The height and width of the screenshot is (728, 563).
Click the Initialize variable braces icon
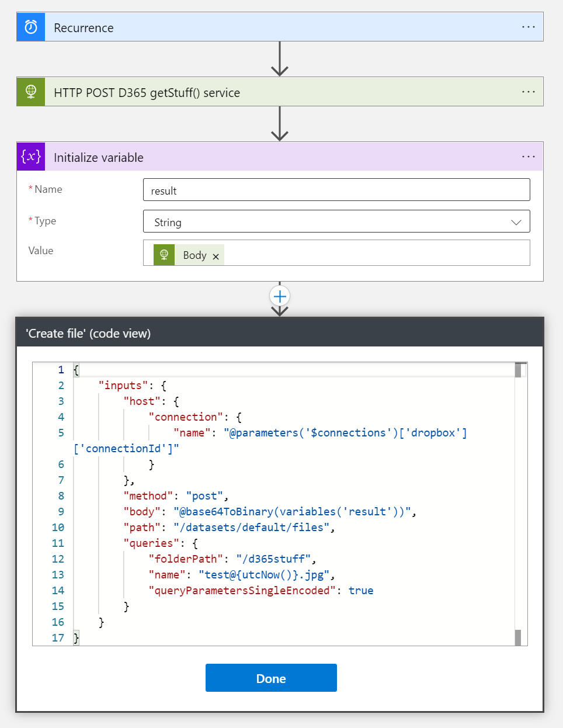pos(31,157)
